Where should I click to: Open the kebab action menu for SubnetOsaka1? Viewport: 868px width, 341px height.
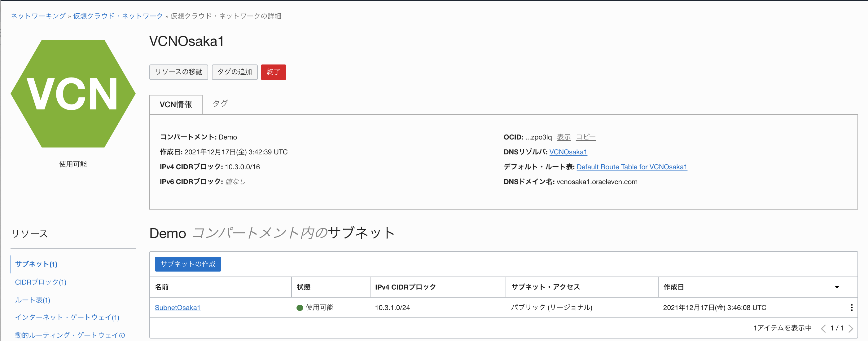tap(852, 307)
